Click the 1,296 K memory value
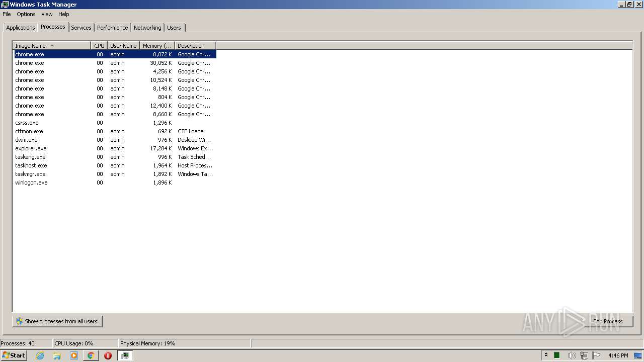Image resolution: width=644 pixels, height=362 pixels. pyautogui.click(x=163, y=123)
